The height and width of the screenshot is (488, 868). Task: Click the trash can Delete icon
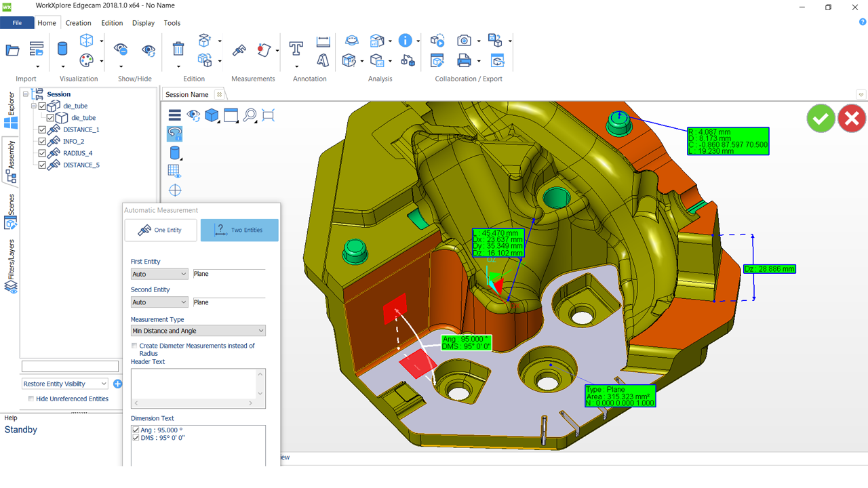click(178, 49)
